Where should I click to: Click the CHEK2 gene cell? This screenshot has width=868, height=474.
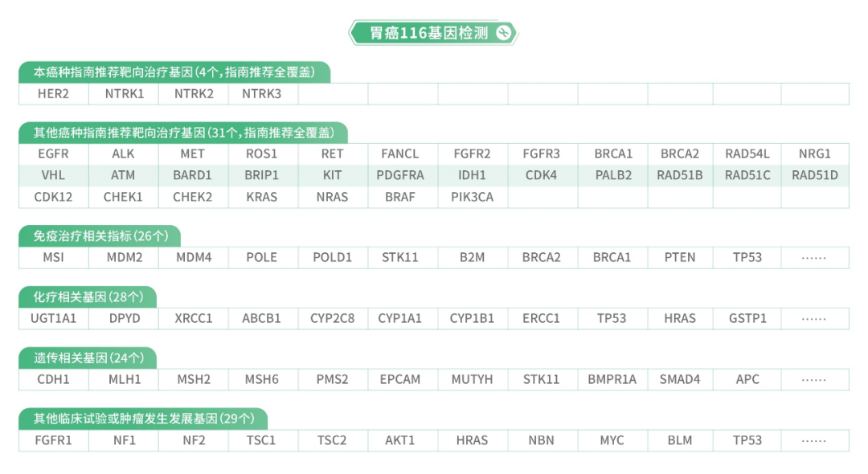194,197
